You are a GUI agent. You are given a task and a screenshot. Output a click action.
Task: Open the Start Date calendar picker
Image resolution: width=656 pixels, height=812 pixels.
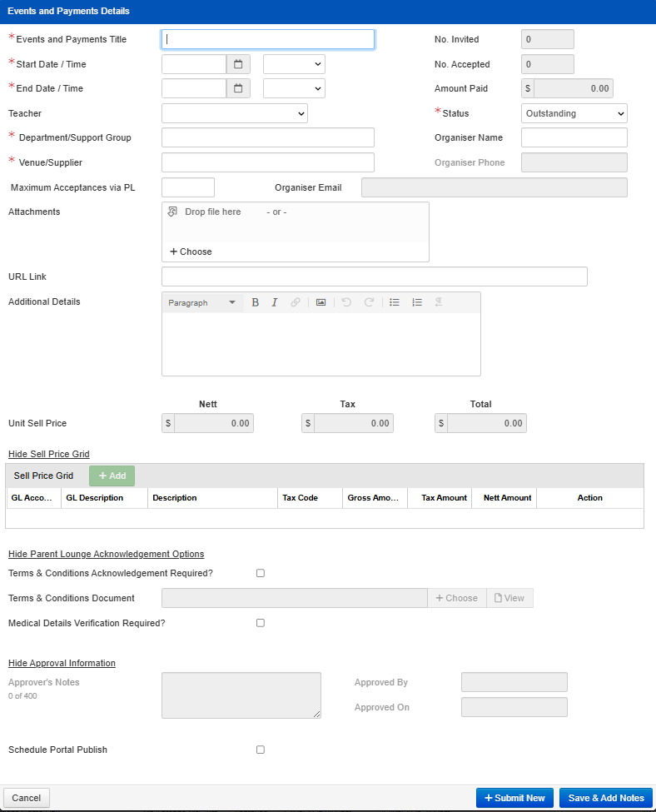(237, 64)
